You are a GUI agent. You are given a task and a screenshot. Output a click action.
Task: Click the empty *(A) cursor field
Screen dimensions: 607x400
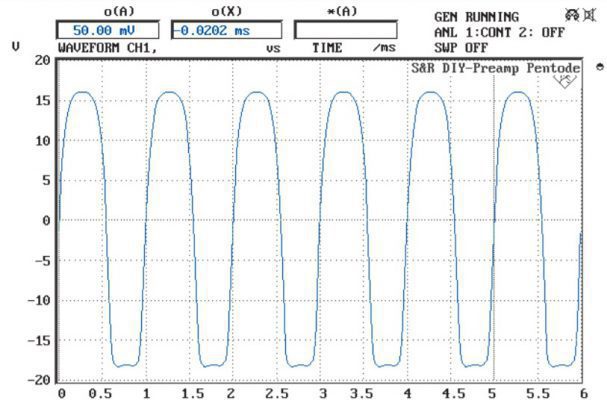(x=345, y=30)
